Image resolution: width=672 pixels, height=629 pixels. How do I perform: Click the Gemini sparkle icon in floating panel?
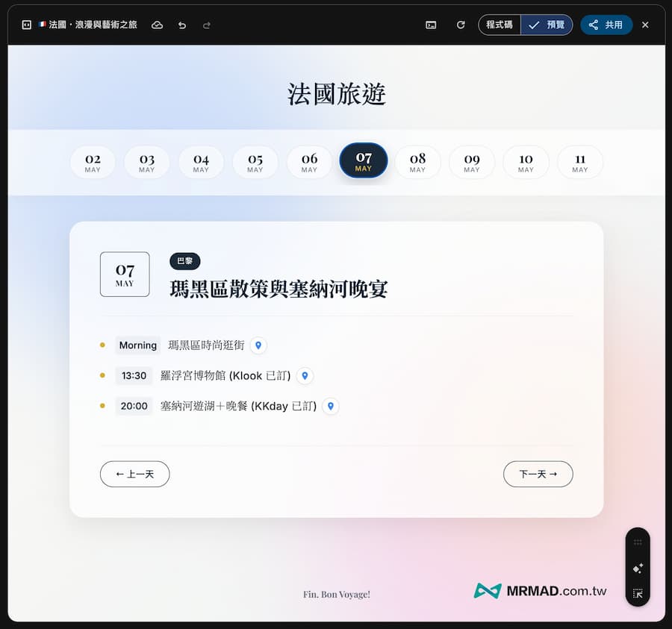pyautogui.click(x=638, y=568)
